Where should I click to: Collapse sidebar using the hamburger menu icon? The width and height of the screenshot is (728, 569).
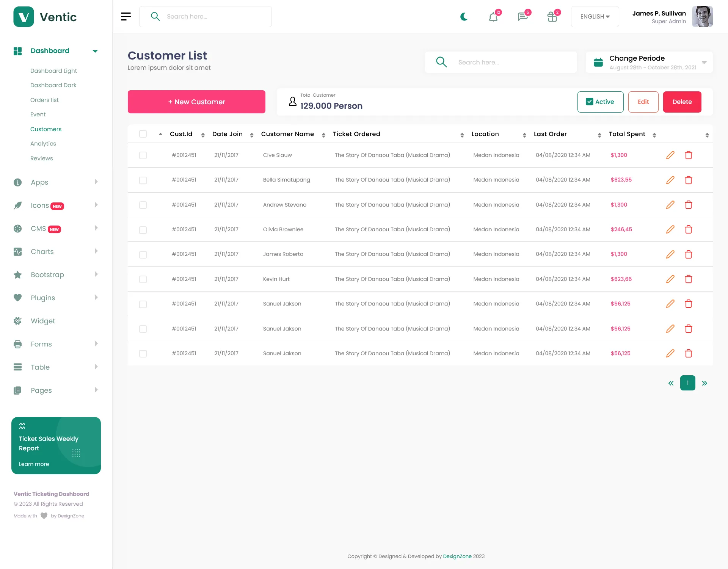(126, 16)
